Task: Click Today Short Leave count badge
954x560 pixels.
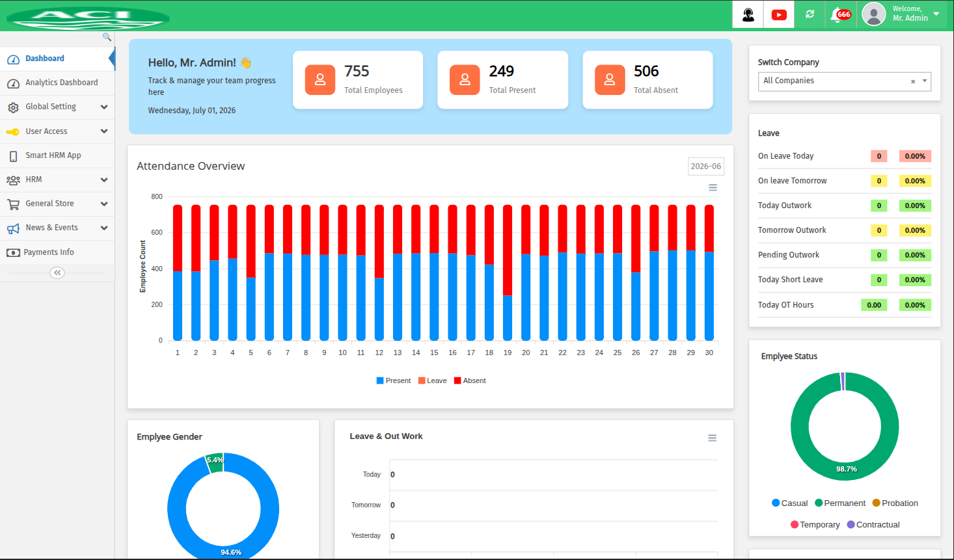Action: click(x=879, y=280)
